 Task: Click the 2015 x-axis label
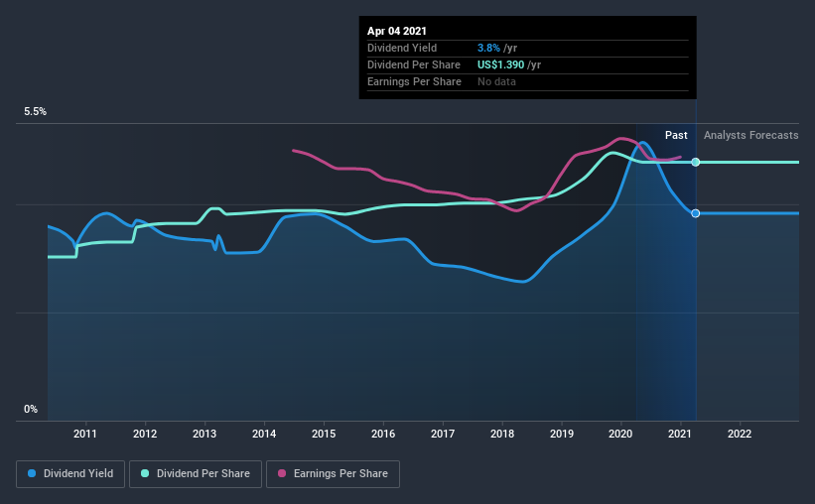coord(324,434)
